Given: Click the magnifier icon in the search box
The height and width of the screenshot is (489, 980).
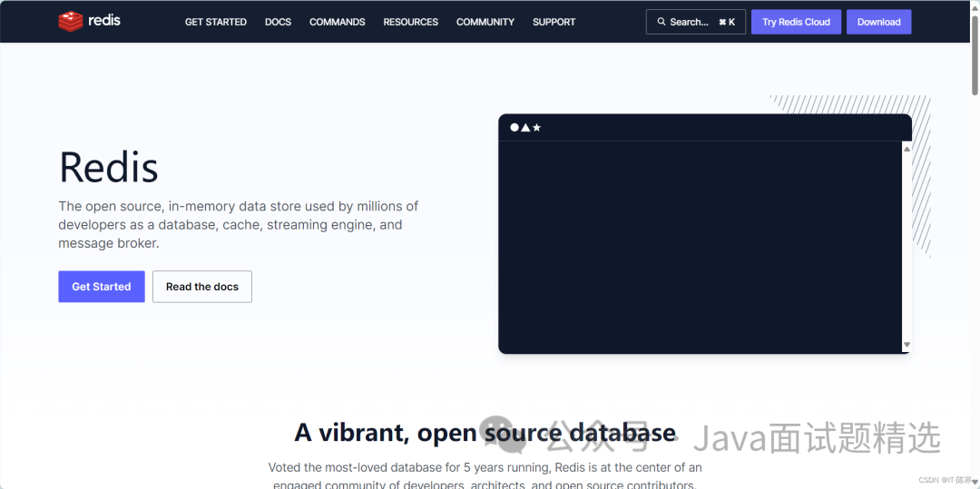Looking at the screenshot, I should point(661,22).
